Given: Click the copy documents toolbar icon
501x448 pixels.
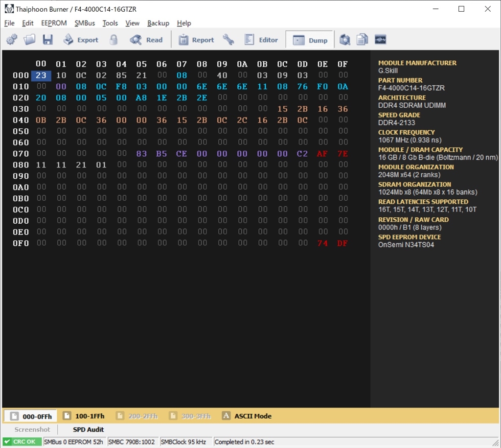Looking at the screenshot, I should [363, 40].
